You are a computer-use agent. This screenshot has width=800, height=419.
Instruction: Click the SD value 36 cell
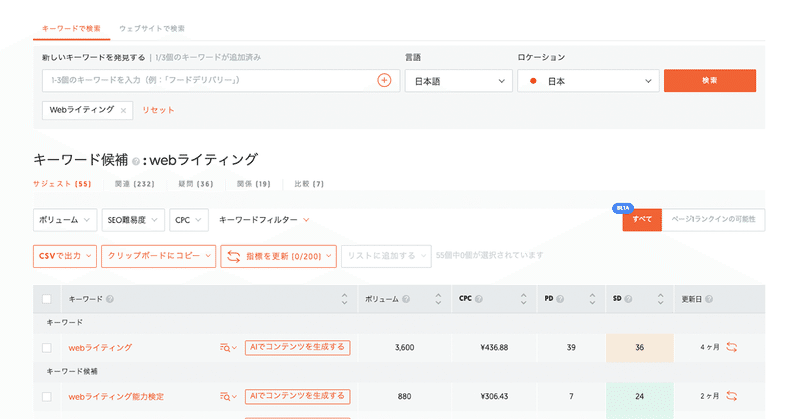tap(639, 348)
